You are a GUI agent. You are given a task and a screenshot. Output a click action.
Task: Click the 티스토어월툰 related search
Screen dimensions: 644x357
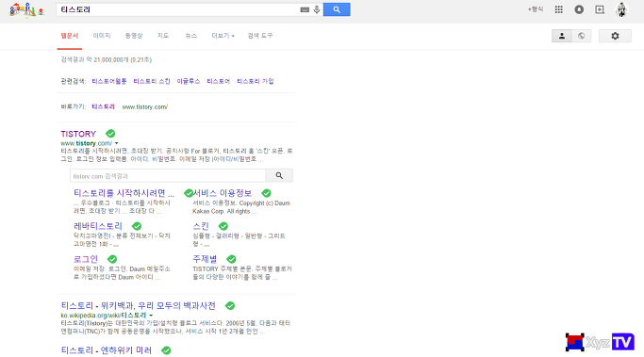[109, 81]
